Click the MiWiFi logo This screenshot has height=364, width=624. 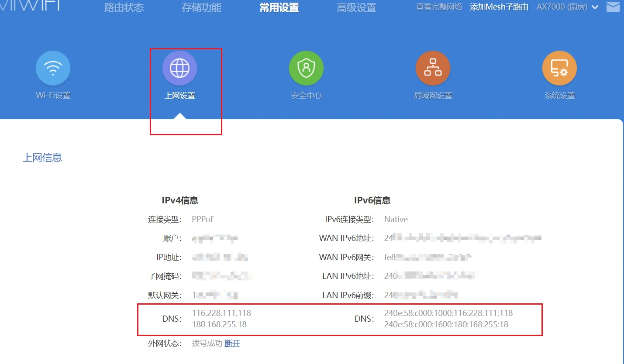tap(29, 5)
